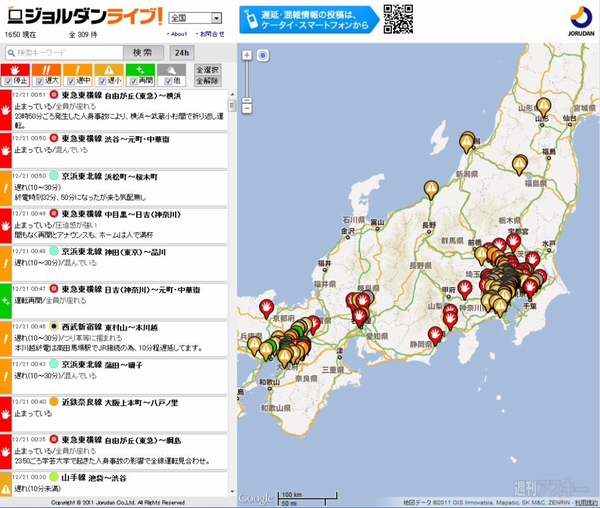Click the search keyword input field

[64, 52]
